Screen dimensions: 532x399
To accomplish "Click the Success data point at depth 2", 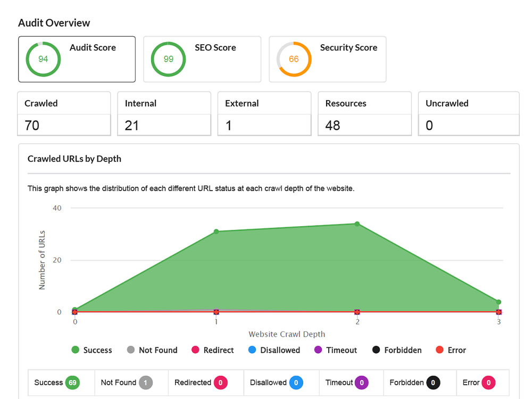I will click(357, 223).
